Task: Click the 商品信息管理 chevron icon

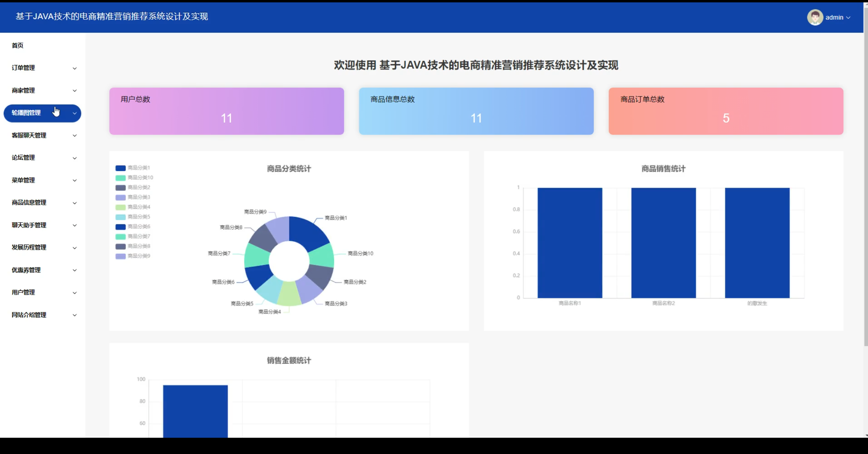Action: (75, 203)
